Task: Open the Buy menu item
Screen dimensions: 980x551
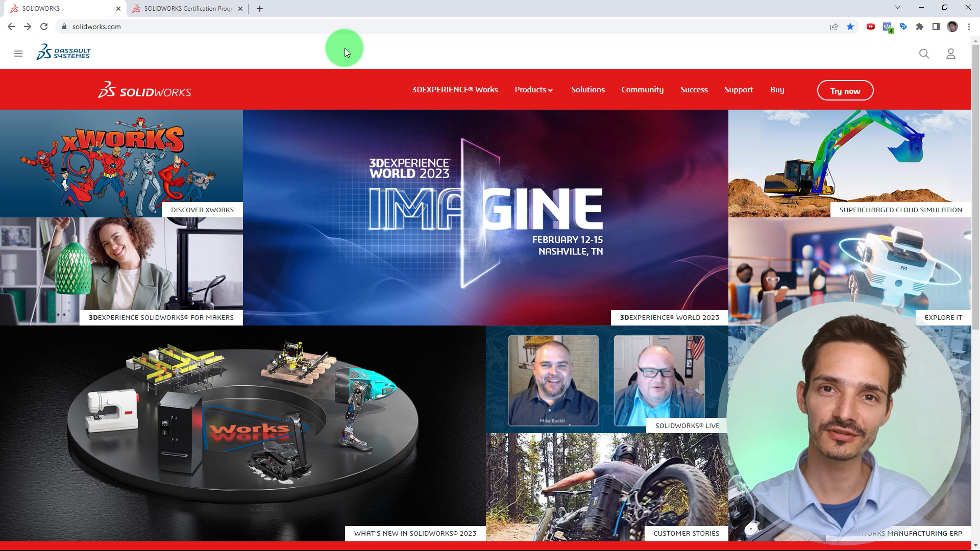Action: (x=777, y=90)
